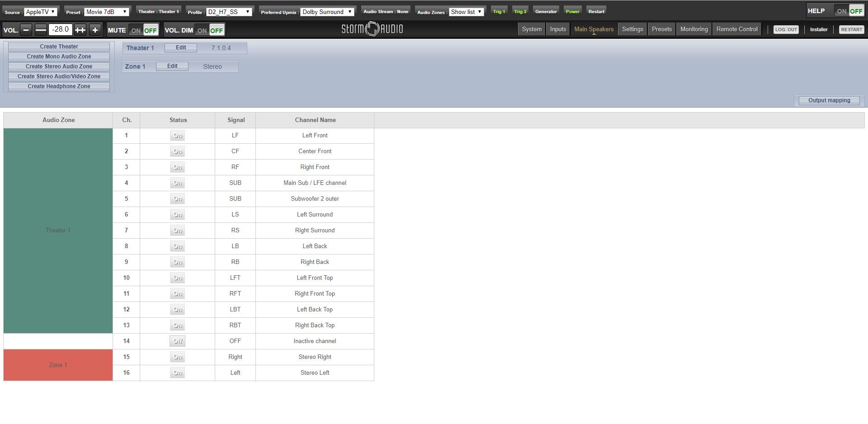This screenshot has width=868, height=424.
Task: Open the Monitoring tab
Action: tap(694, 29)
